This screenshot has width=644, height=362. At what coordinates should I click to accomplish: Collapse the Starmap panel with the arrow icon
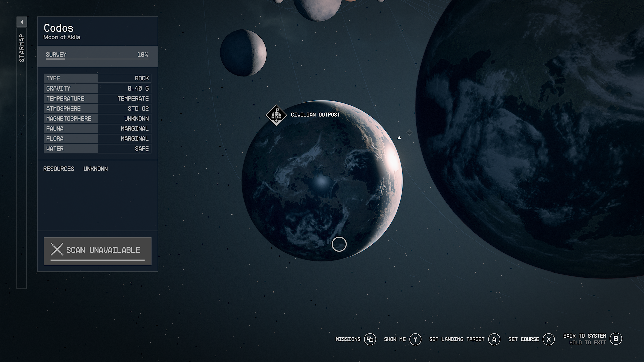(x=22, y=22)
